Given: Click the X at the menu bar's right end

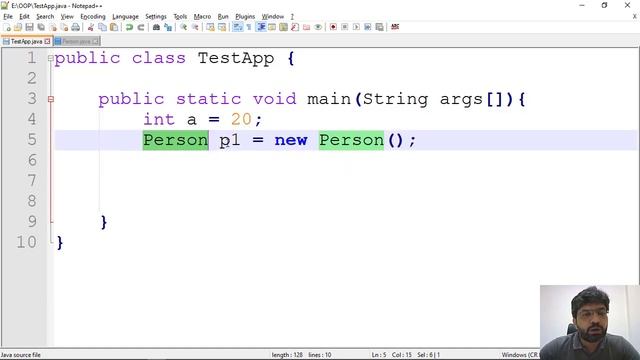Looking at the screenshot, I should click(635, 17).
